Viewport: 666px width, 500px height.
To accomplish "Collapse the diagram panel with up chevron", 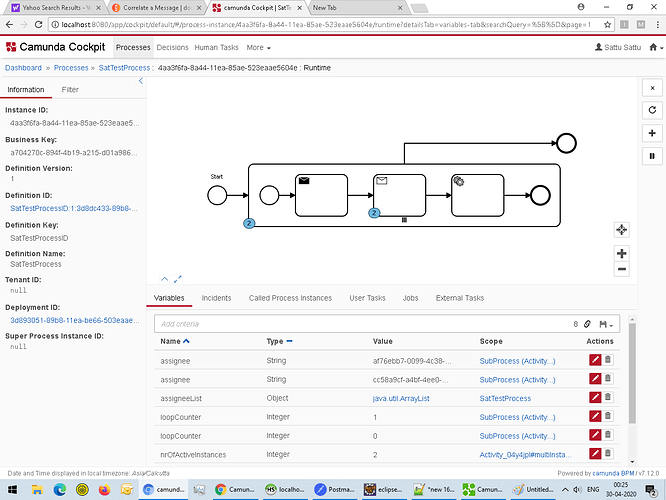I will coord(164,279).
